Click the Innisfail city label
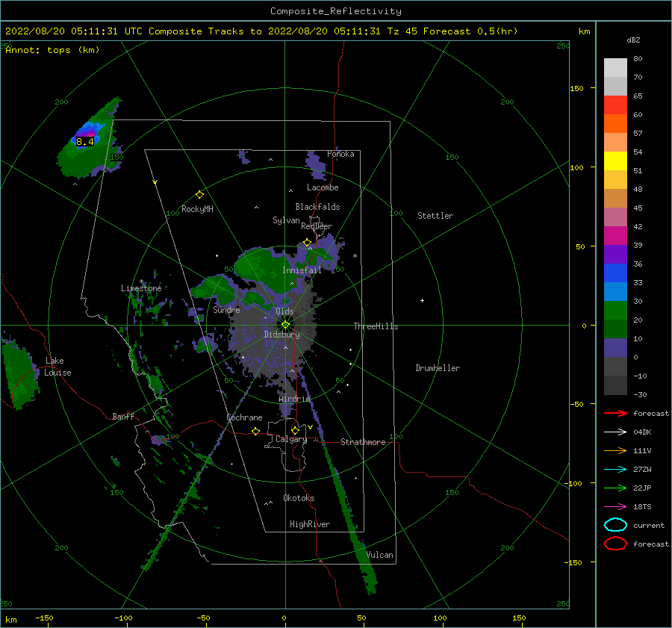Viewport: 672px width, 628px height. (x=302, y=270)
